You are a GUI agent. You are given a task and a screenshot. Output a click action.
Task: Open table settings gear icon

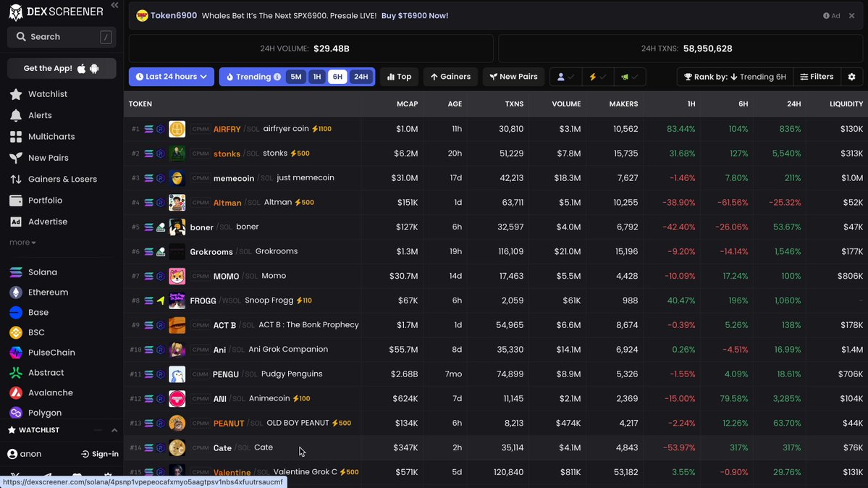click(x=852, y=77)
